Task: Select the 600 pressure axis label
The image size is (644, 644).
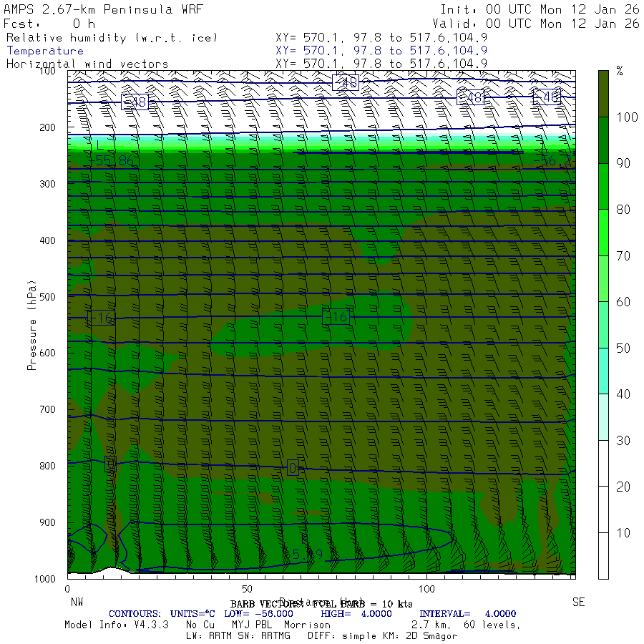Action: tap(47, 353)
